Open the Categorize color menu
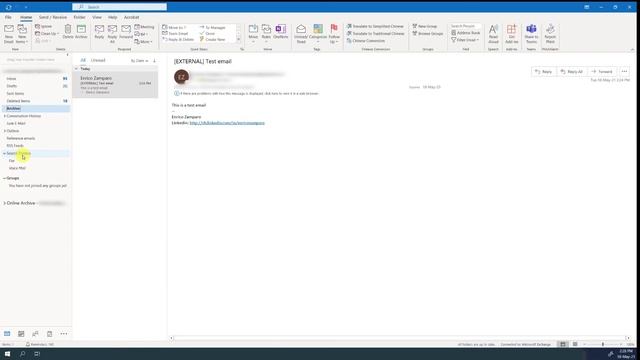Image resolution: width=640 pixels, height=360 pixels. (x=318, y=33)
